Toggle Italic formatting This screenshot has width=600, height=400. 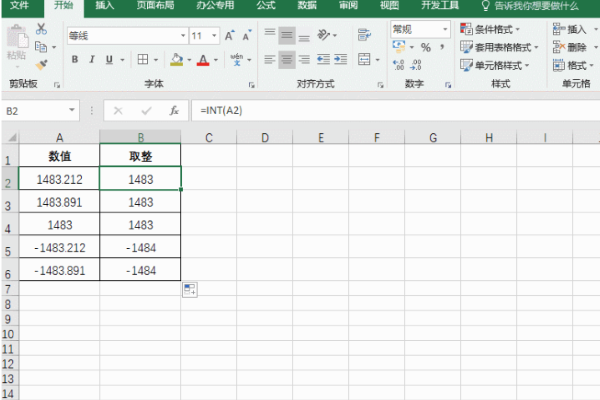[x=92, y=59]
